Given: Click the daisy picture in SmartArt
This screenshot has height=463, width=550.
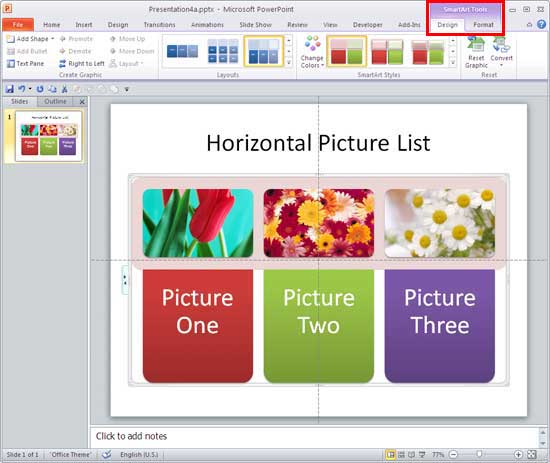Looking at the screenshot, I should tap(440, 223).
